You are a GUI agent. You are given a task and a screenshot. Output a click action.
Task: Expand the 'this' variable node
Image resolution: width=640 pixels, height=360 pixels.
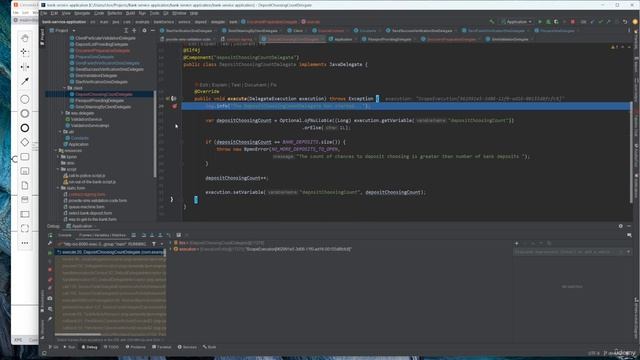point(171,243)
